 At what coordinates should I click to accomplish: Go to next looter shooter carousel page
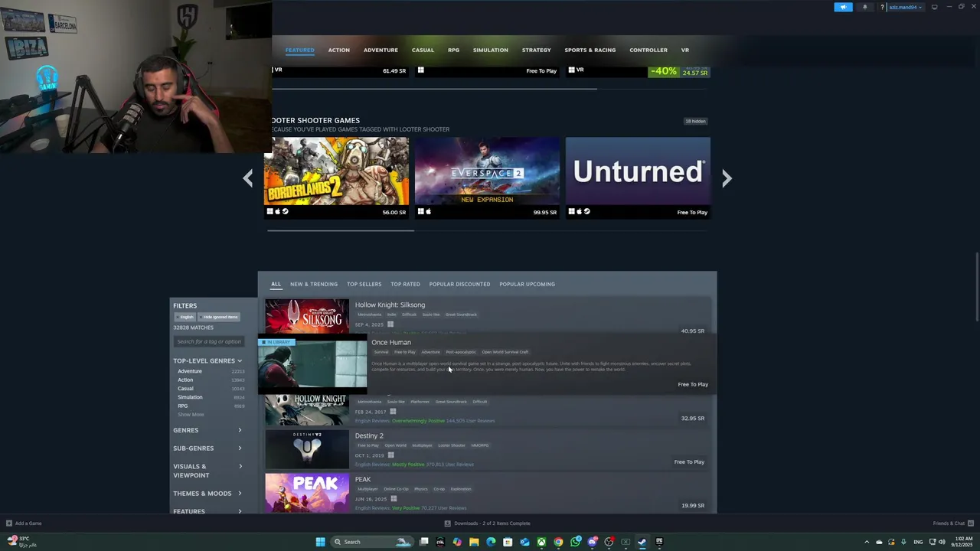coord(727,178)
